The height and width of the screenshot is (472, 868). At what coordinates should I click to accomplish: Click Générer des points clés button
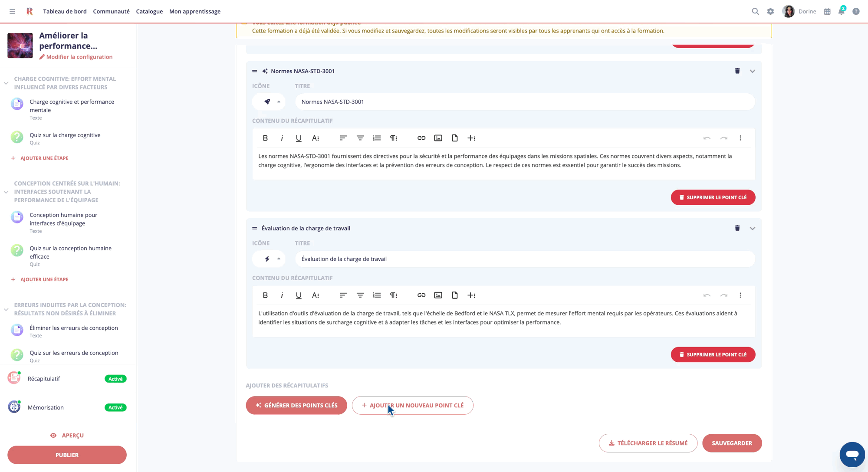(296, 405)
